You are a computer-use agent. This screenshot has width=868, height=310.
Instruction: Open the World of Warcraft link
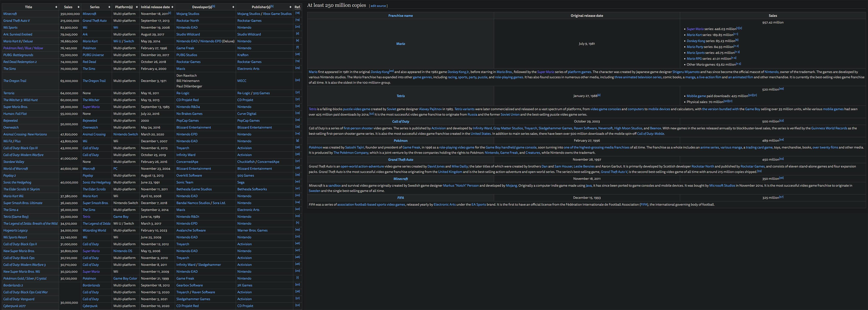click(x=15, y=169)
